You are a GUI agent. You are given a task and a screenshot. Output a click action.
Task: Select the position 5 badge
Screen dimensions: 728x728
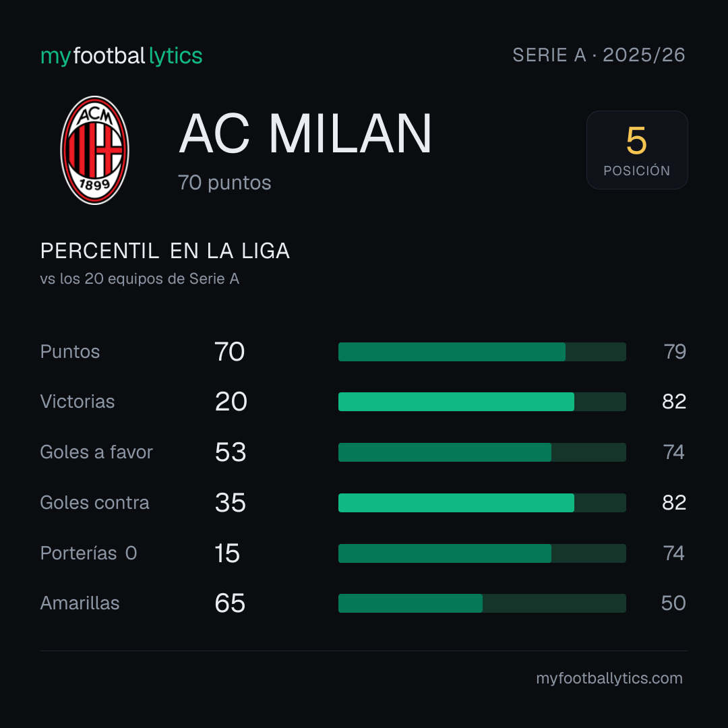637,150
